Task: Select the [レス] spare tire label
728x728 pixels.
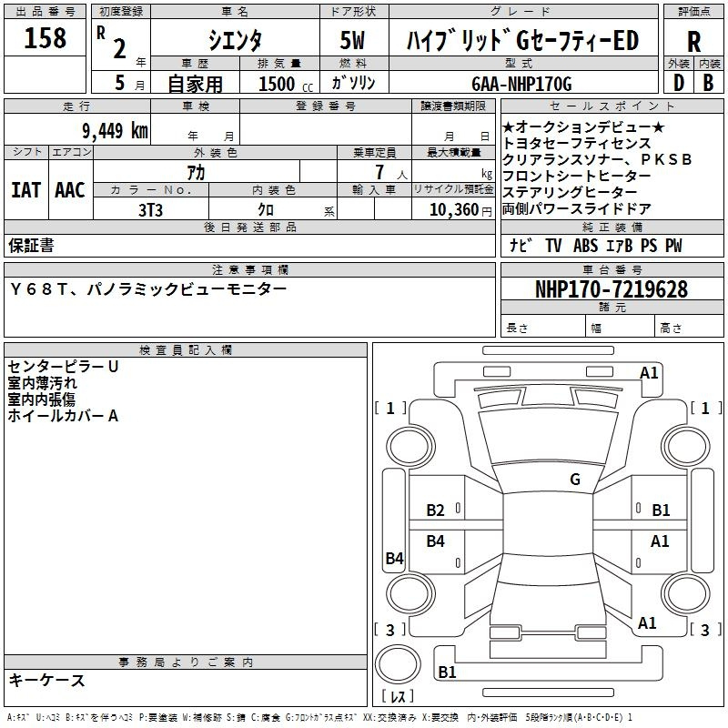Action: 398,696
